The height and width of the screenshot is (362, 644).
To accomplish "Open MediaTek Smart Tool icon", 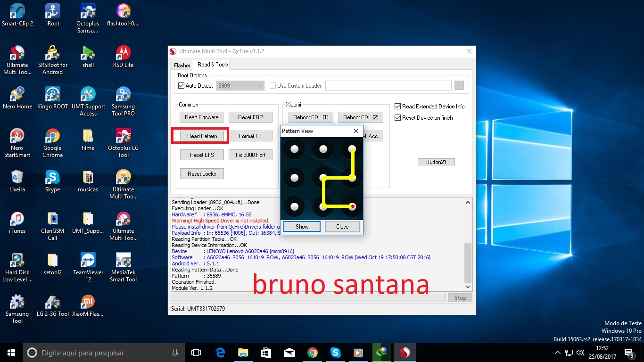I will pyautogui.click(x=124, y=267).
